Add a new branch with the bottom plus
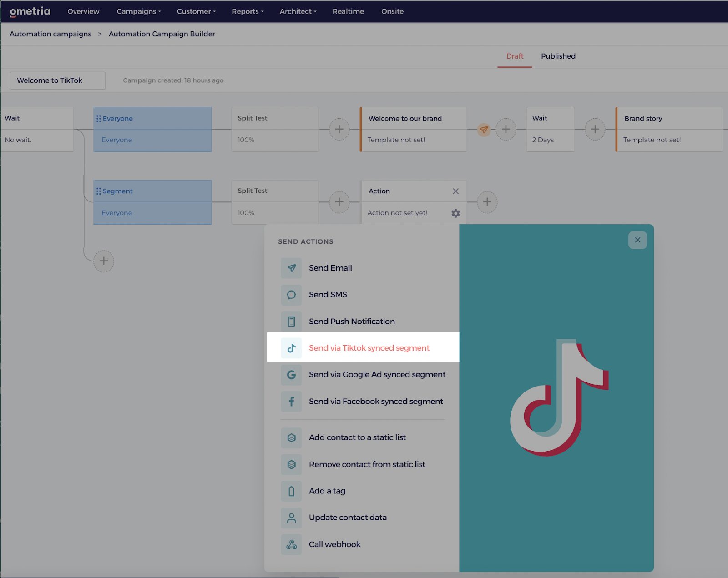The width and height of the screenshot is (728, 578). pyautogui.click(x=104, y=261)
